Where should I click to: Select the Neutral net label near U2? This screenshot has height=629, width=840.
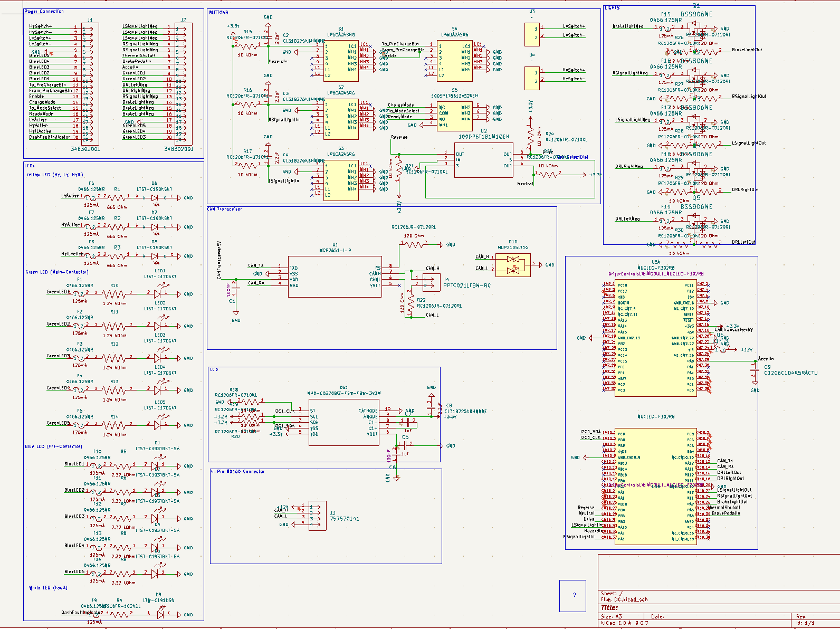526,184
